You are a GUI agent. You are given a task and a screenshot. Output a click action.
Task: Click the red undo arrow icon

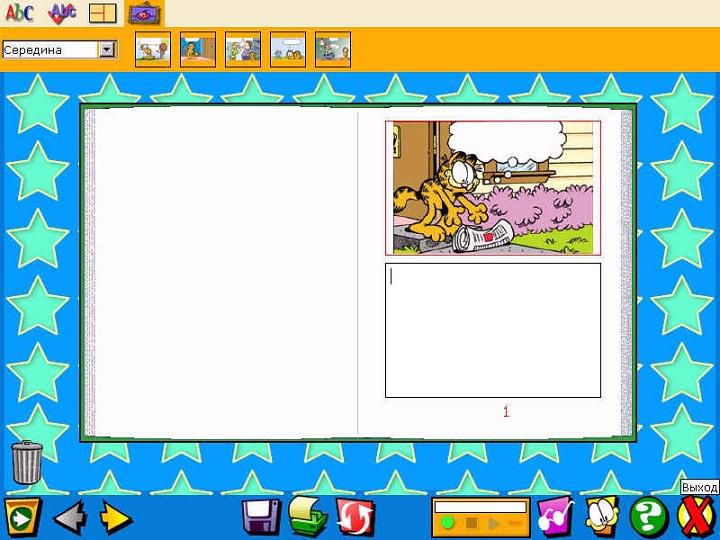pos(355,517)
